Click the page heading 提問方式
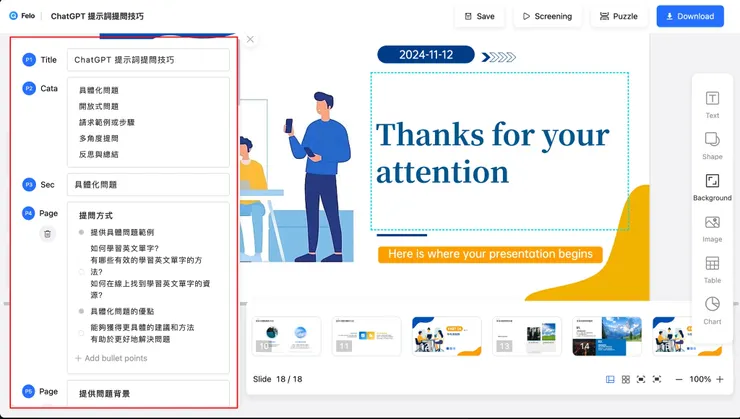The height and width of the screenshot is (419, 740). [x=96, y=216]
